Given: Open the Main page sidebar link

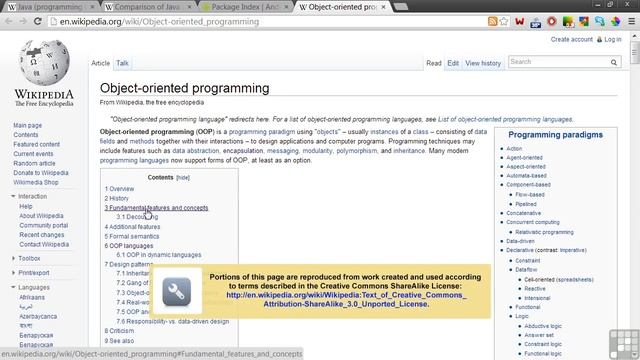Looking at the screenshot, I should point(27,125).
